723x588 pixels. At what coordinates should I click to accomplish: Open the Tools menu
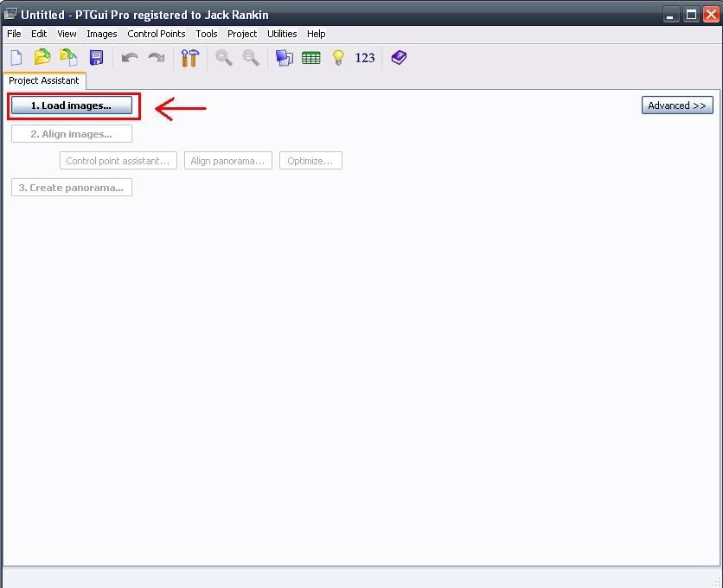point(207,34)
